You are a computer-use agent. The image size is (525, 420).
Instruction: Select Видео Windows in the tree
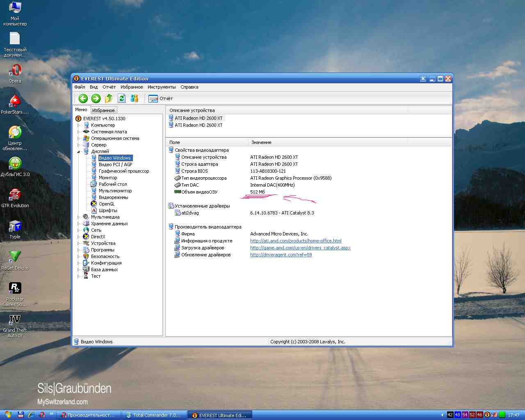[x=115, y=158]
